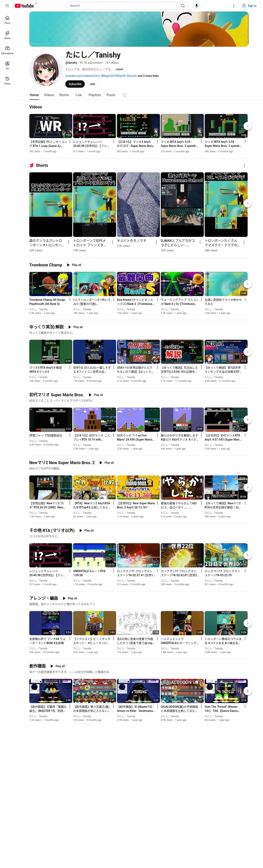The image size is (263, 868).
Task: Open Shorts in the sidebar
Action: pos(7,35)
